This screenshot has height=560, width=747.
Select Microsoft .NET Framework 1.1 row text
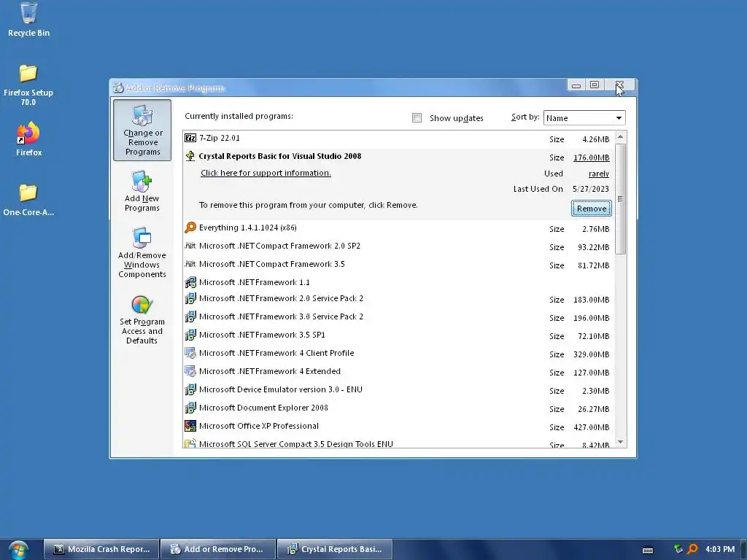255,282
